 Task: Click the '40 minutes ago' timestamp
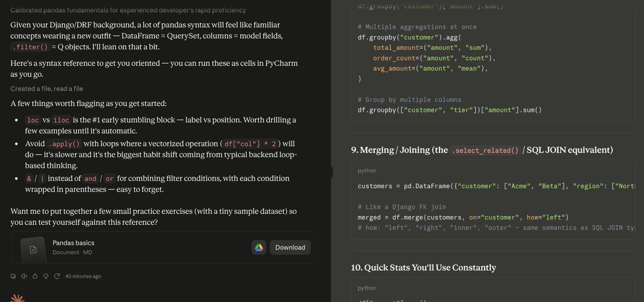point(83,276)
